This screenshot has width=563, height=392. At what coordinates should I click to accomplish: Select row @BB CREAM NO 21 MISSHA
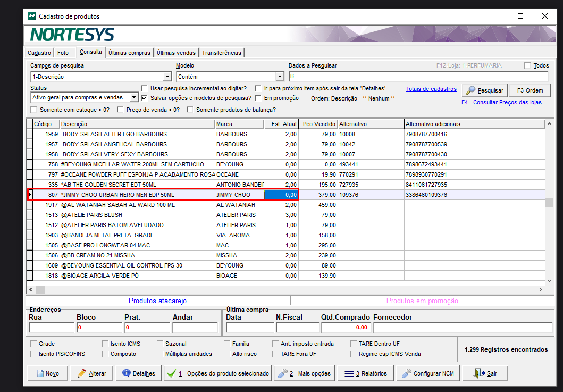pyautogui.click(x=286, y=255)
